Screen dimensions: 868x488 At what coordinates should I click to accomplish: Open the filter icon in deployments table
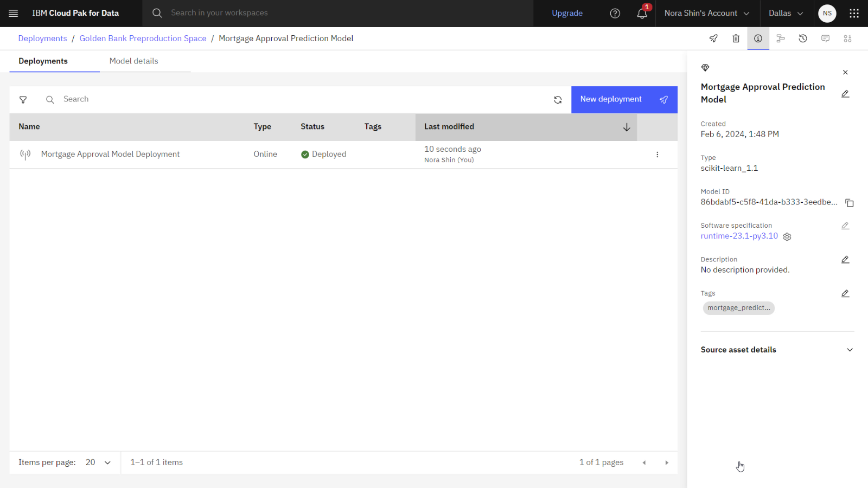[x=23, y=100]
